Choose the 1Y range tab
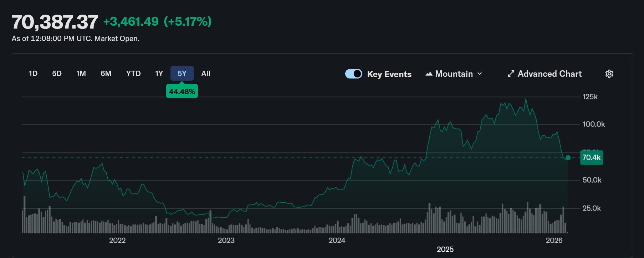This screenshot has height=258, width=644. (x=159, y=74)
